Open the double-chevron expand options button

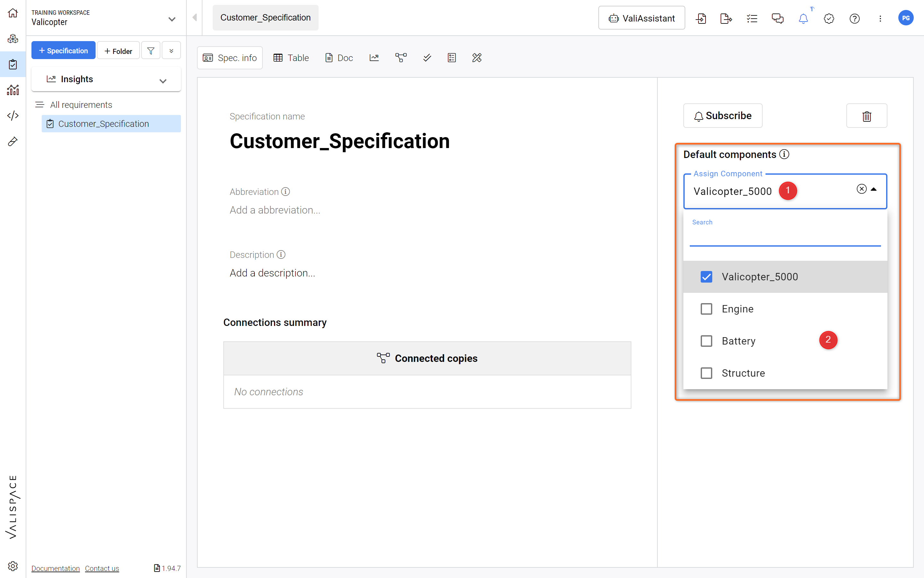(171, 50)
